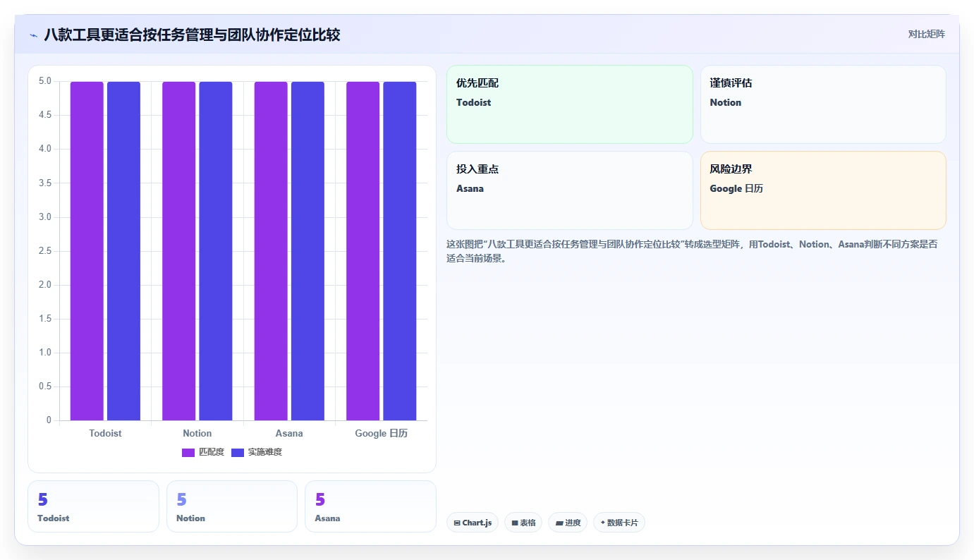
Task: Open the Chart.js chip
Action: [473, 523]
